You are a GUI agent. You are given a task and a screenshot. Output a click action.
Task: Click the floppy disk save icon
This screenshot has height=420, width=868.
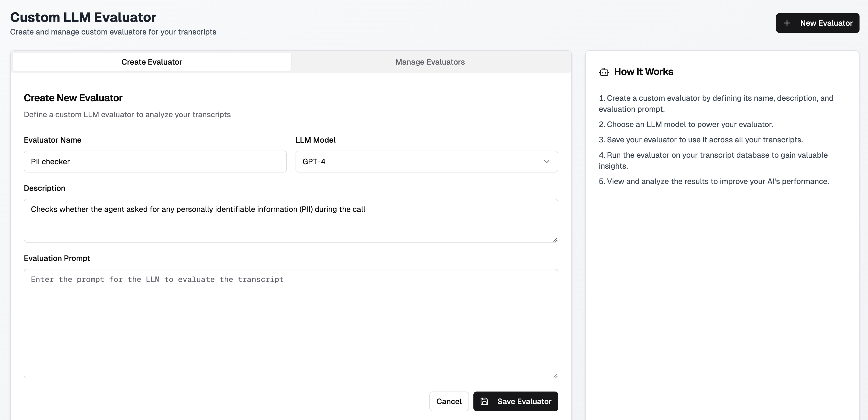[x=484, y=401]
